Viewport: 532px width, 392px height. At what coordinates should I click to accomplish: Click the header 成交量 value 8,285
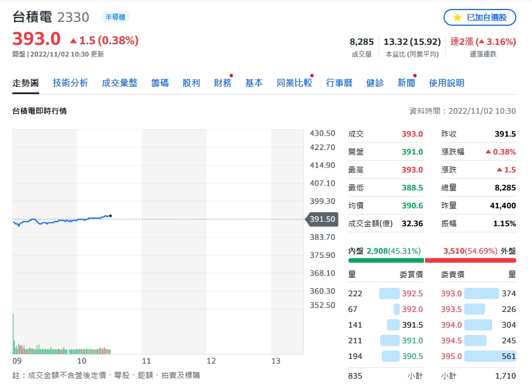pyautogui.click(x=362, y=41)
